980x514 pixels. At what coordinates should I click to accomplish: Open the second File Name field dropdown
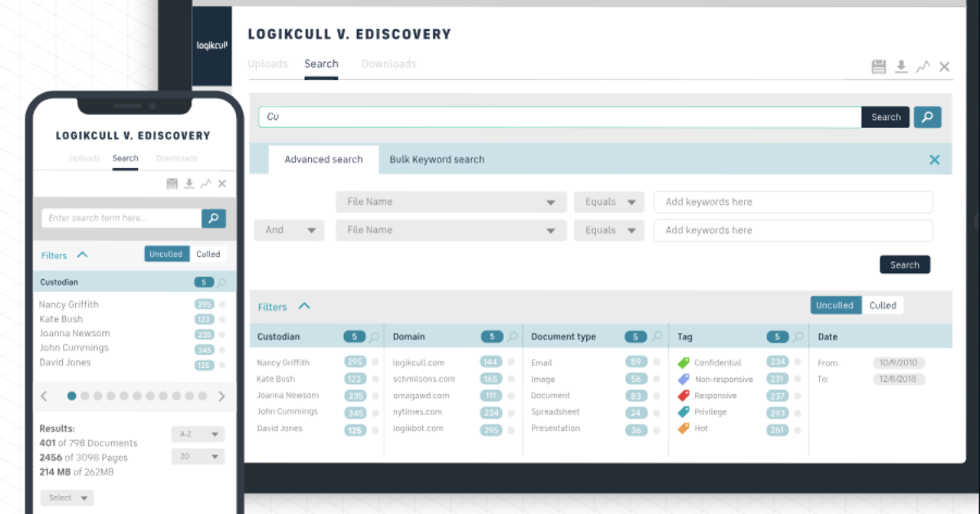tap(451, 230)
